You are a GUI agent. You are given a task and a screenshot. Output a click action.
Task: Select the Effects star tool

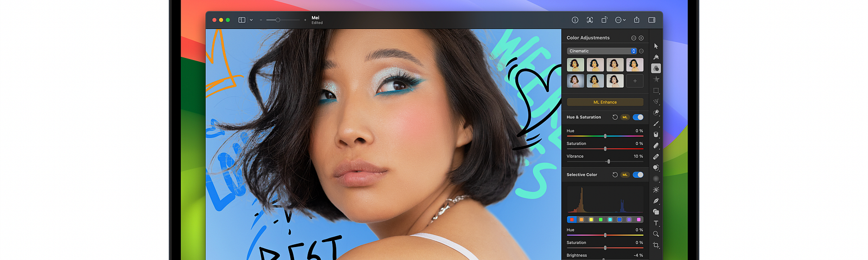[x=656, y=79]
